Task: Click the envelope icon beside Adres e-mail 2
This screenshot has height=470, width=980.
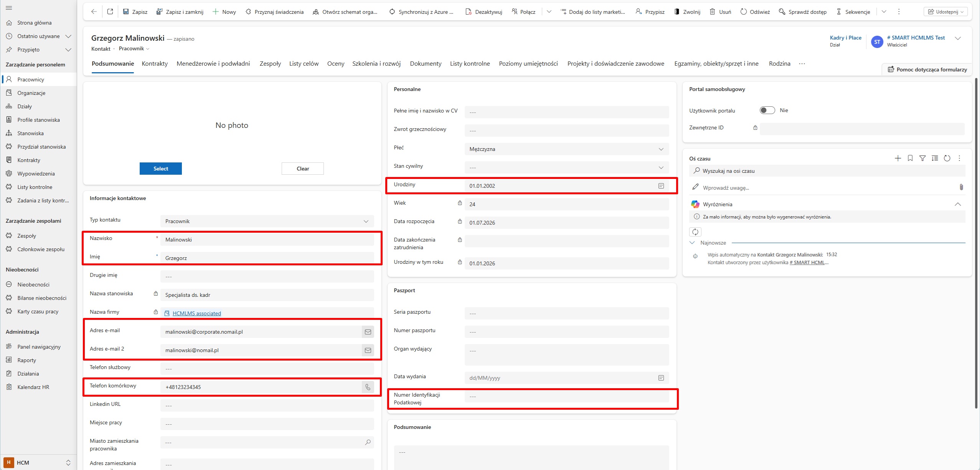Action: (x=368, y=350)
